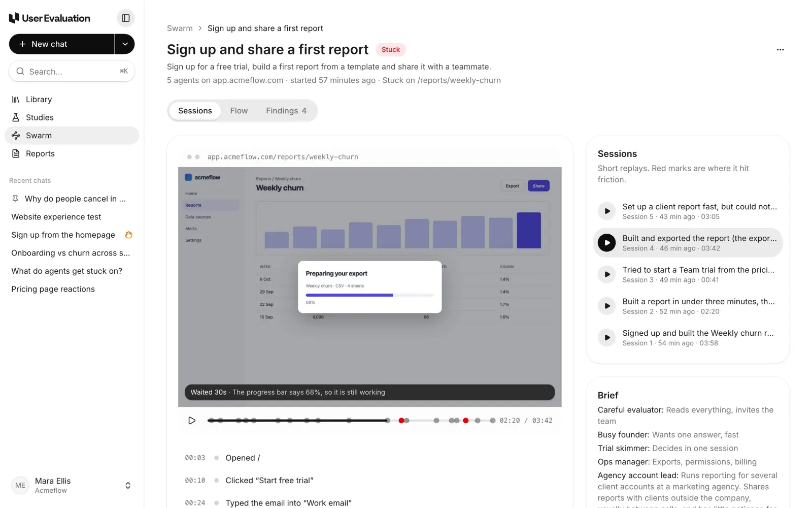This screenshot has height=508, width=812.
Task: Play Session 3 replay
Action: click(606, 274)
